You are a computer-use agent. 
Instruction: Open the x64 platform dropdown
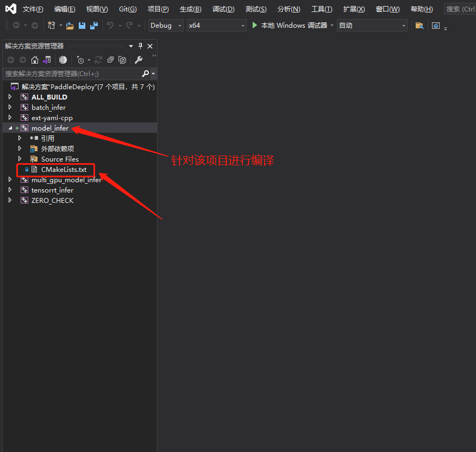click(216, 26)
